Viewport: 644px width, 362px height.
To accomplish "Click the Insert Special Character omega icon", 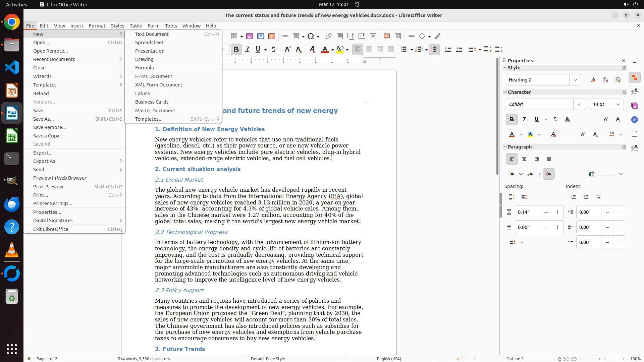I will pos(311,36).
